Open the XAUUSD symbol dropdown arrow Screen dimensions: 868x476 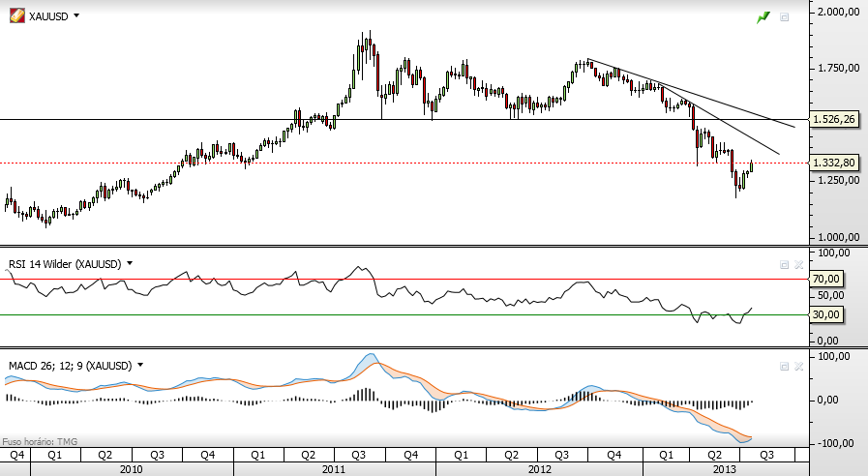76,15
